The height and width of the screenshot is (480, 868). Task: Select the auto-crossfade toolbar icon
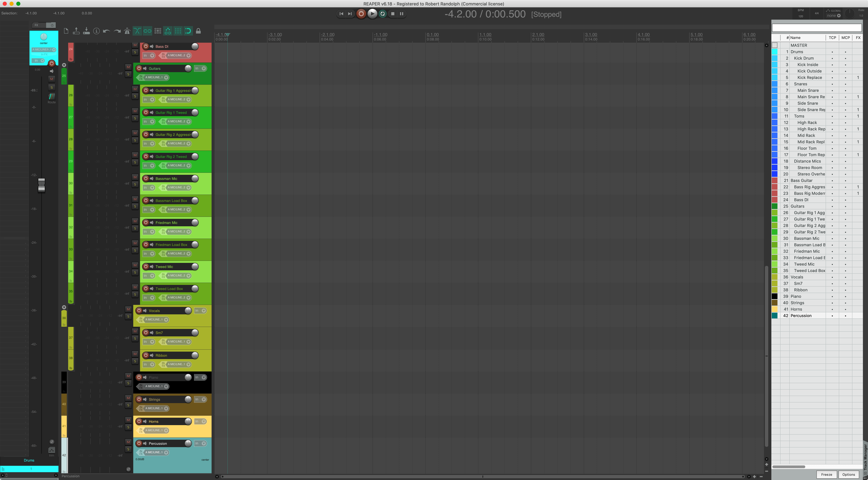pyautogui.click(x=137, y=31)
